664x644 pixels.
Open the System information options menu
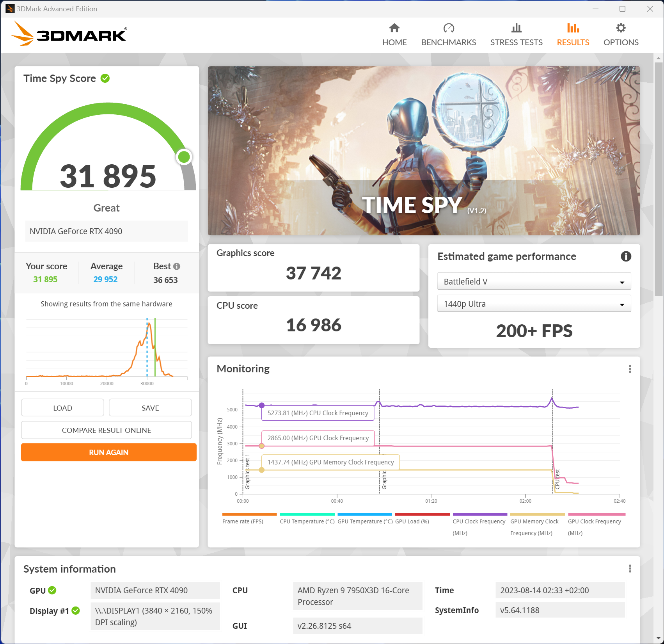[630, 569]
